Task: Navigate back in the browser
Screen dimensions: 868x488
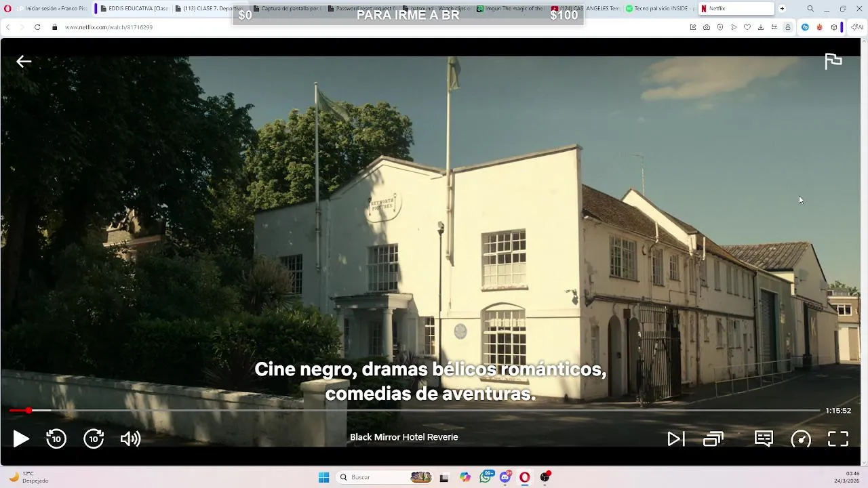Action: [x=7, y=27]
